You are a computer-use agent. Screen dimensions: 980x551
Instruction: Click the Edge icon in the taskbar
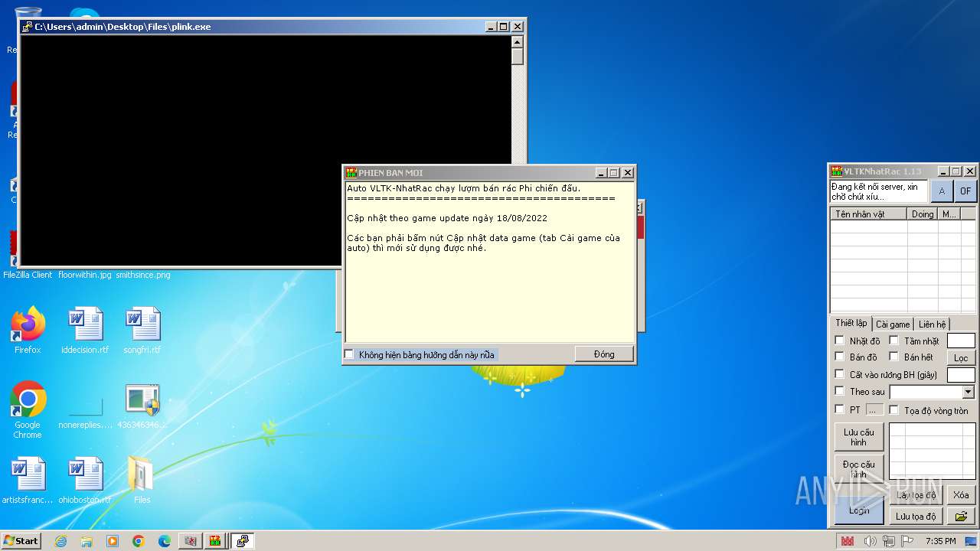tap(165, 541)
